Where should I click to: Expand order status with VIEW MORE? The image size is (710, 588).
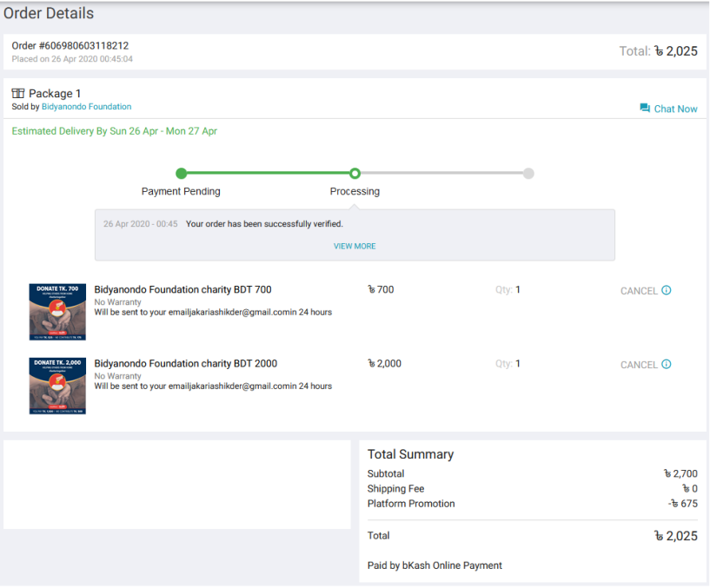355,247
